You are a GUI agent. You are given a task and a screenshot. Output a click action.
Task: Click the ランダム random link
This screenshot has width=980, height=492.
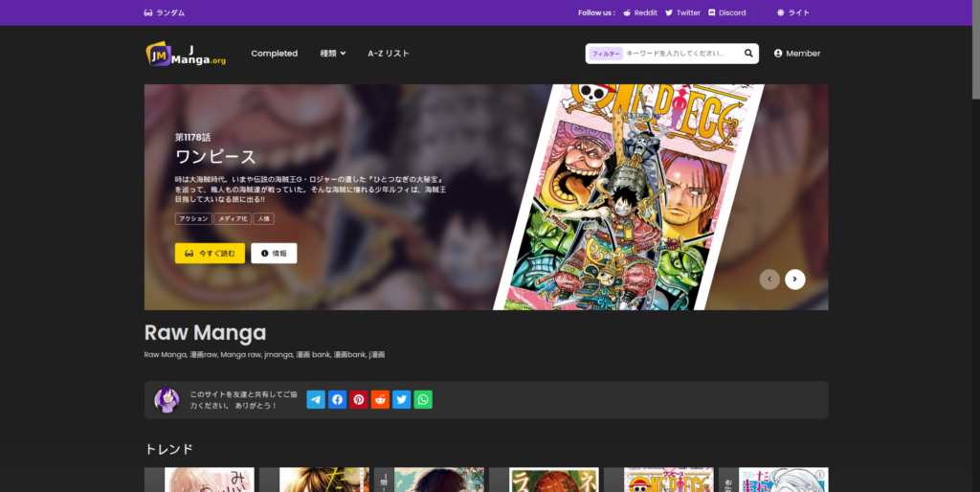[x=164, y=12]
